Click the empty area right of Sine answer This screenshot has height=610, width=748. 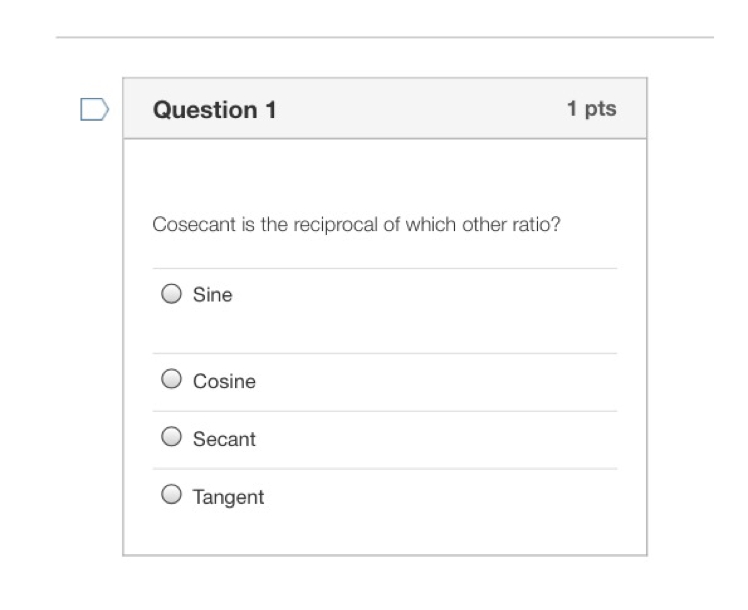(425, 311)
